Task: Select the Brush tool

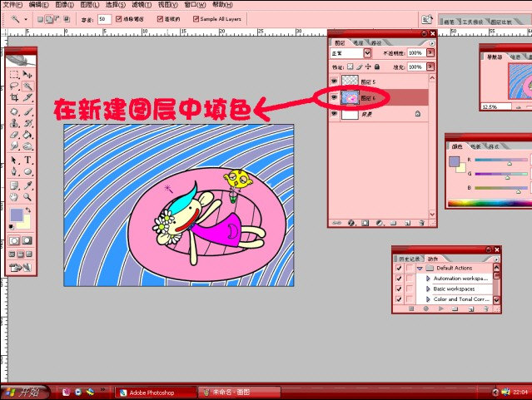Action: (x=27, y=111)
